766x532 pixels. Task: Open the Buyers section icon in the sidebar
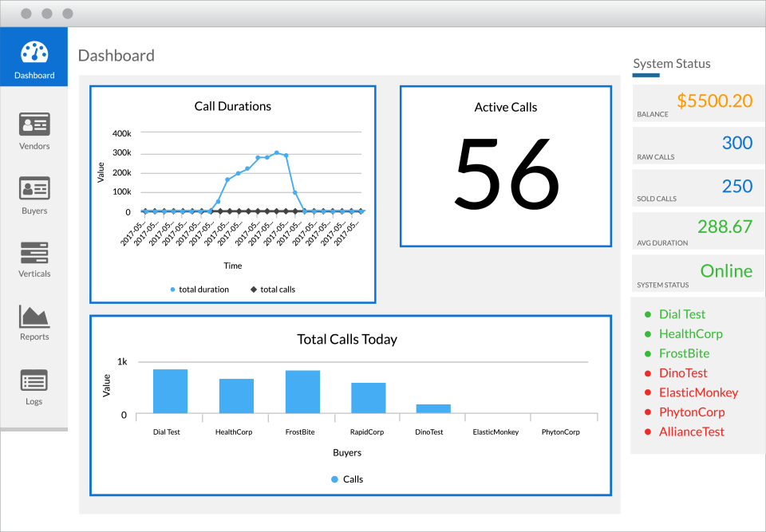34,187
